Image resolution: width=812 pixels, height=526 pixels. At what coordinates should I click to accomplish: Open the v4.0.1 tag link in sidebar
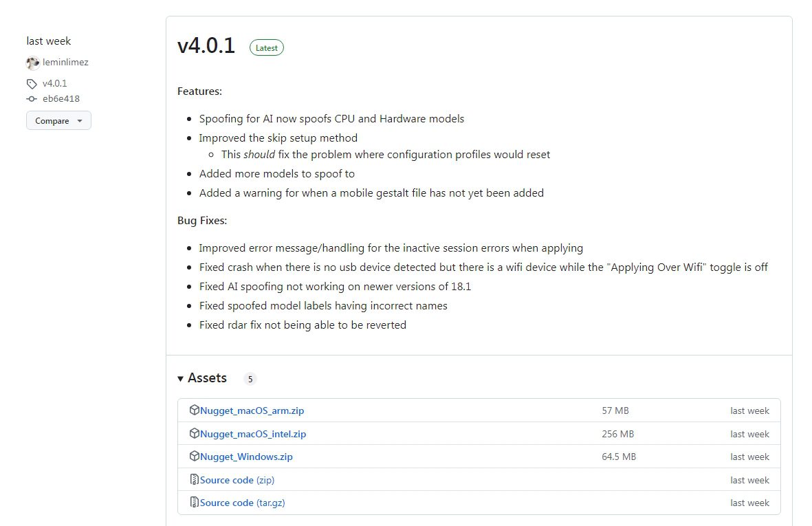pos(54,83)
